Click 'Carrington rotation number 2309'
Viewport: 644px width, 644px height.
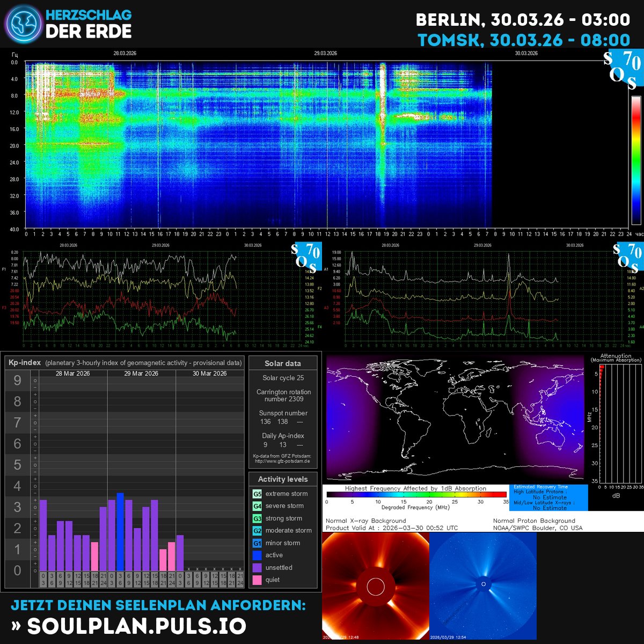(x=283, y=396)
